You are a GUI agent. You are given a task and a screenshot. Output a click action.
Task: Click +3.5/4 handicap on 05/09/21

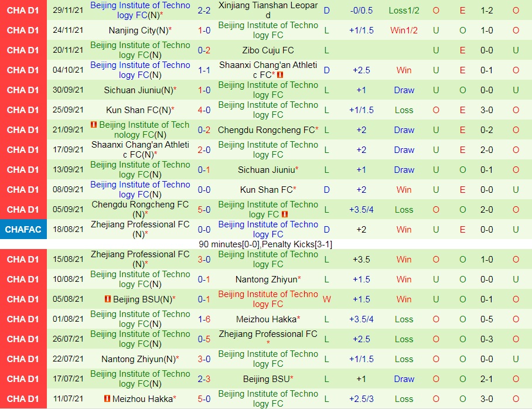coord(362,210)
